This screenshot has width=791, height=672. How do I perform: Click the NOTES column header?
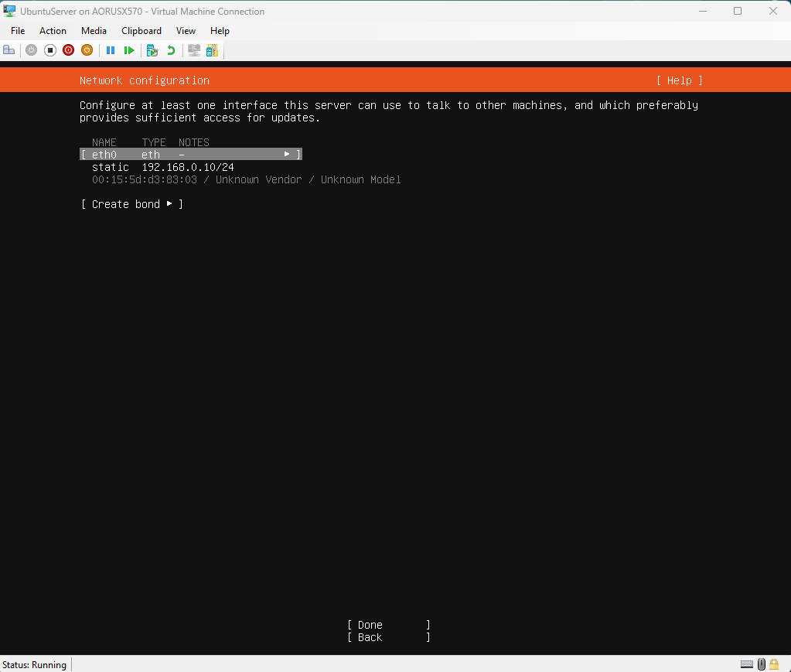pos(194,142)
